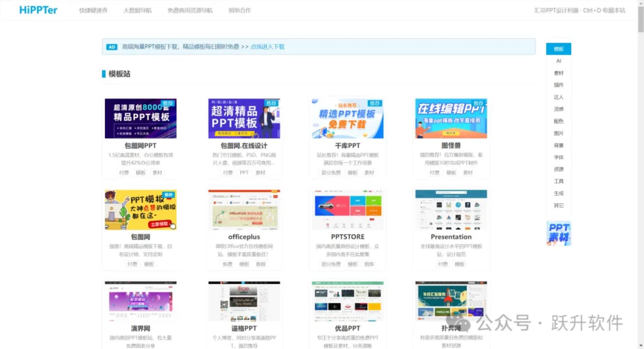Open the PPTSTORE thumbnail image
The width and height of the screenshot is (644, 349).
tap(348, 210)
